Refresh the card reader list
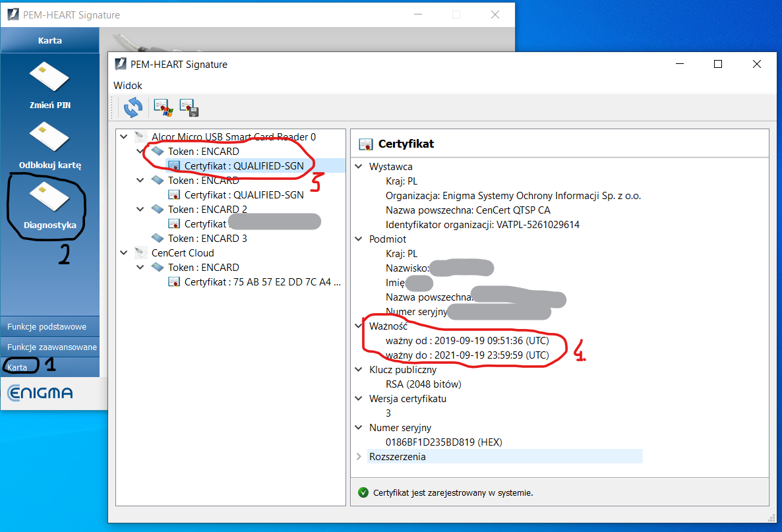Screen dimensions: 782x532 click(x=133, y=107)
